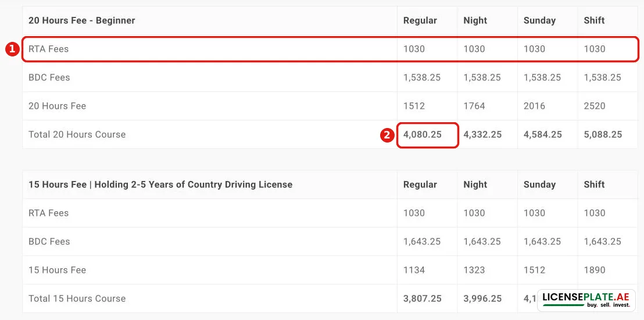Click the 1134 Regular fee value
Image resolution: width=644 pixels, height=320 pixels.
[414, 270]
